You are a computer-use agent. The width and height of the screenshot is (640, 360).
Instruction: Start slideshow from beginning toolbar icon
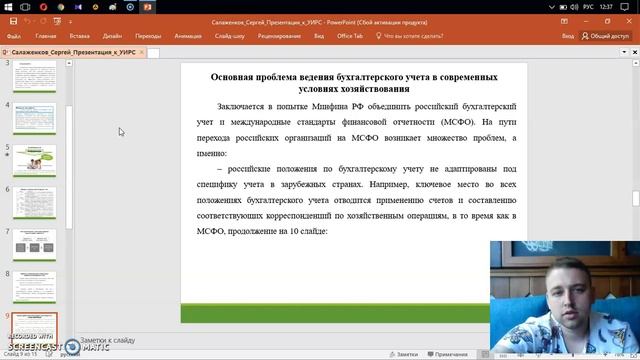tap(57, 21)
